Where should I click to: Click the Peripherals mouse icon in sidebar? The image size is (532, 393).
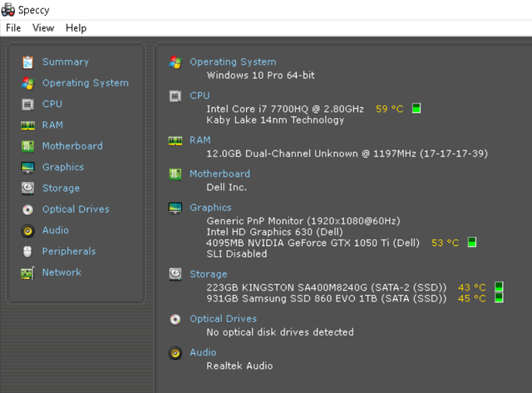point(27,252)
